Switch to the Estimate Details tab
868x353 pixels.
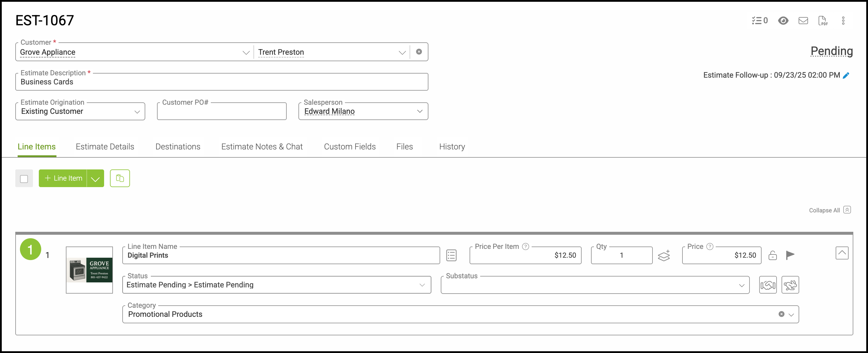pyautogui.click(x=105, y=147)
